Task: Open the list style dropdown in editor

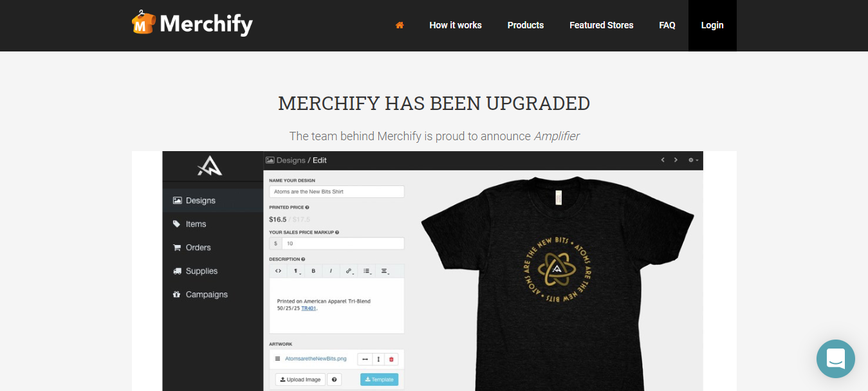Action: 366,271
